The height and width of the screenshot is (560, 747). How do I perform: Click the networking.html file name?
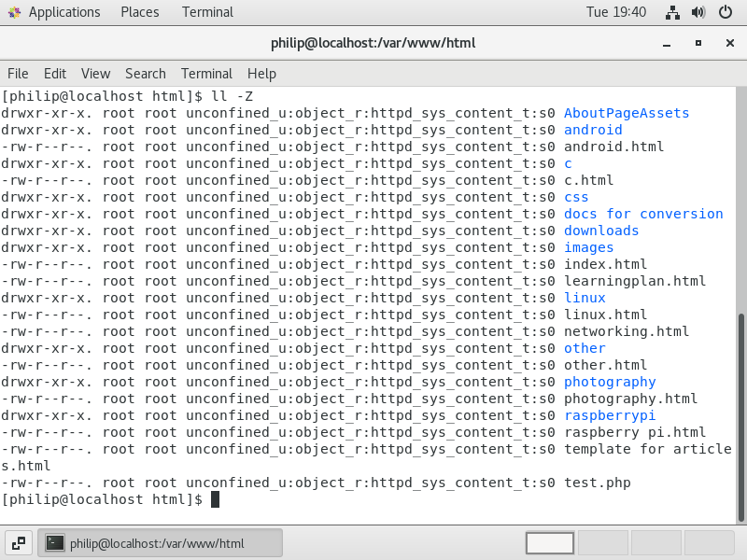627,331
